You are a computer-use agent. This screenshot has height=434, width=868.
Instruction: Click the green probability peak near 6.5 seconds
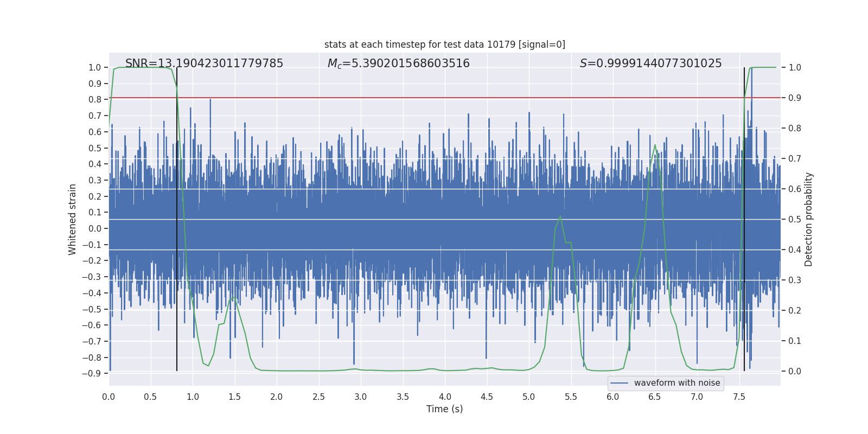pos(655,145)
